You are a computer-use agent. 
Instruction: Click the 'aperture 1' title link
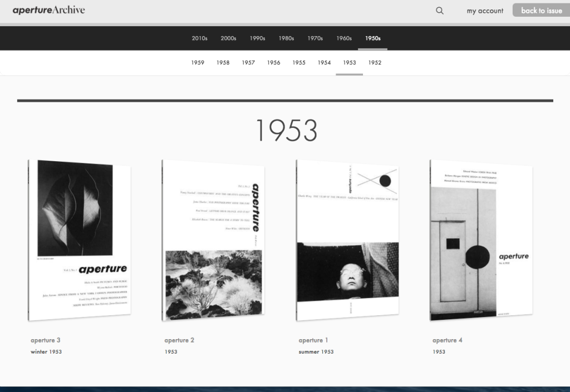pos(313,340)
